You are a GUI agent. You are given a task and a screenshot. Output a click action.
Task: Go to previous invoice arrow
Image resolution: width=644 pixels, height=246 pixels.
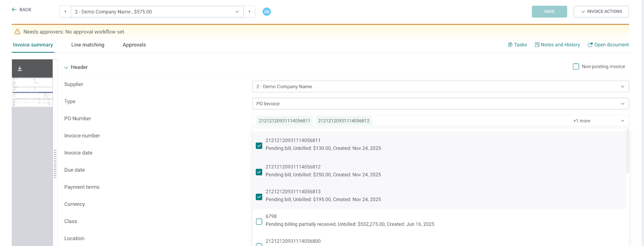[x=65, y=12]
